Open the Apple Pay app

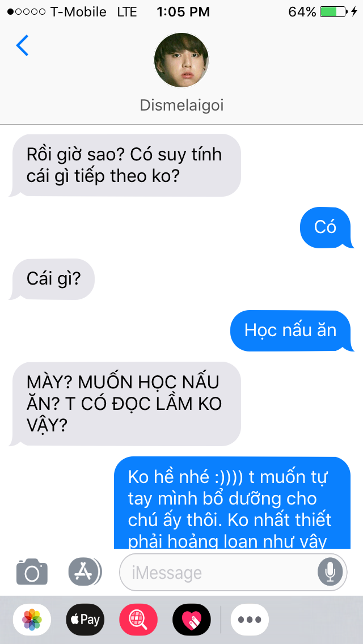[x=85, y=620]
